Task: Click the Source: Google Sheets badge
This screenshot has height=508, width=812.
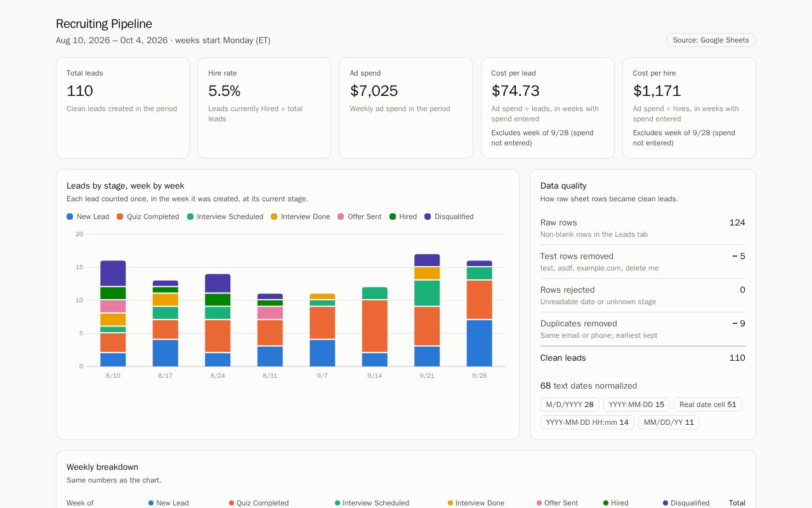Action: [x=710, y=40]
